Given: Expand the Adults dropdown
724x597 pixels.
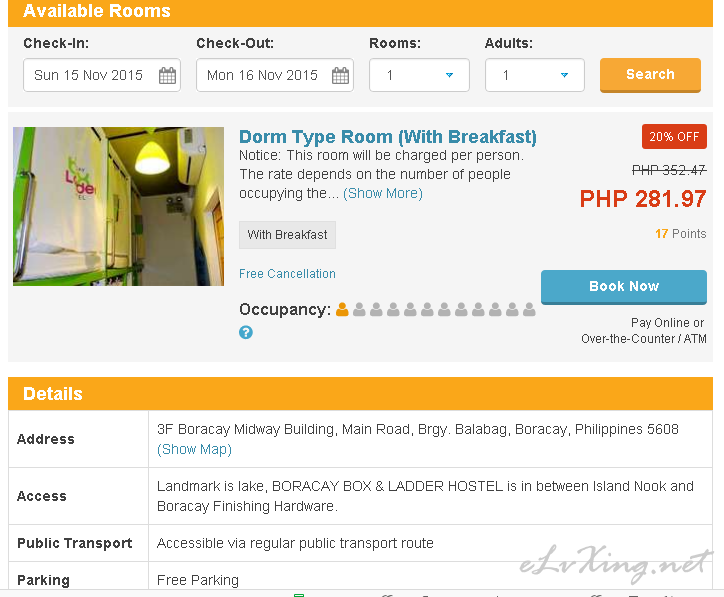Looking at the screenshot, I should pos(535,75).
